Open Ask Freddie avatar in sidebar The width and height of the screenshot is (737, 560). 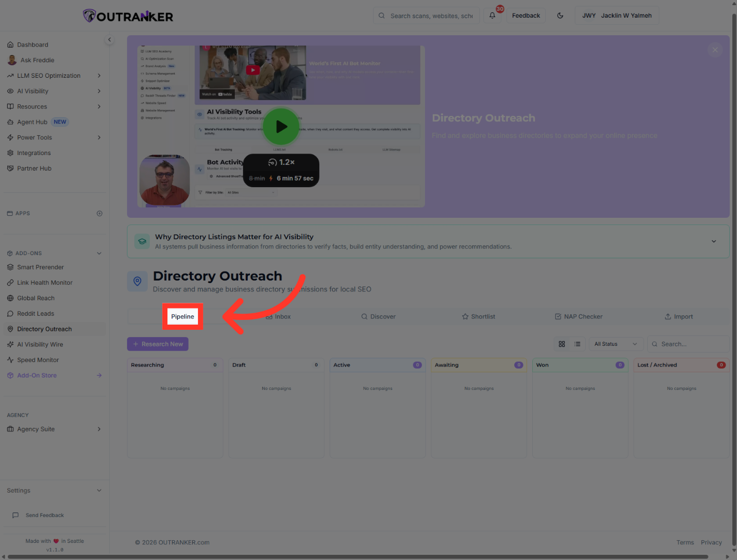12,60
